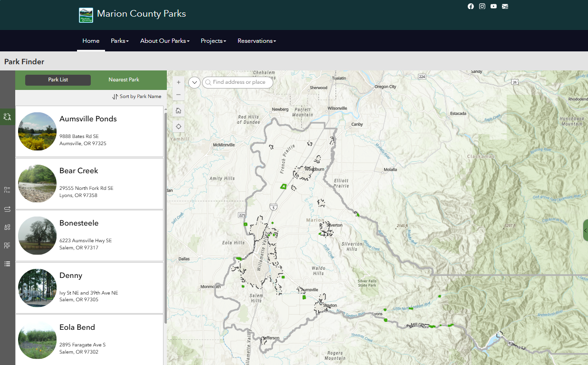Viewport: 588px width, 365px height.
Task: Click Ivy St NE and 39th Ave NE
Action: 88,293
